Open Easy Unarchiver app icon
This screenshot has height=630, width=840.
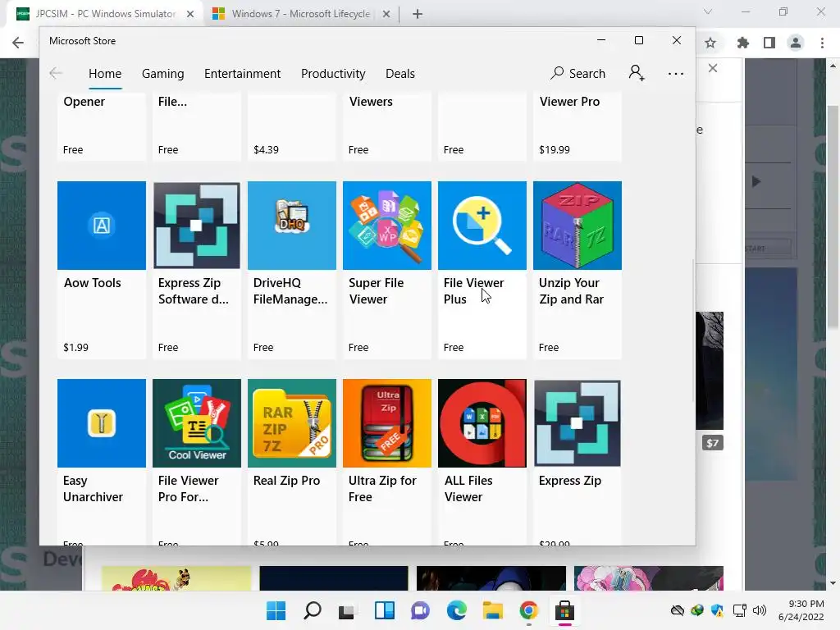[x=101, y=423]
